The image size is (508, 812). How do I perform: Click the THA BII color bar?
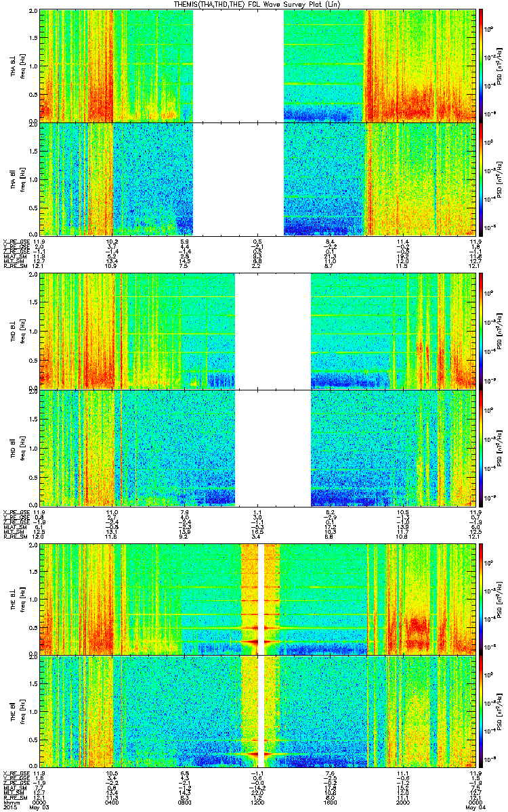[x=481, y=179]
